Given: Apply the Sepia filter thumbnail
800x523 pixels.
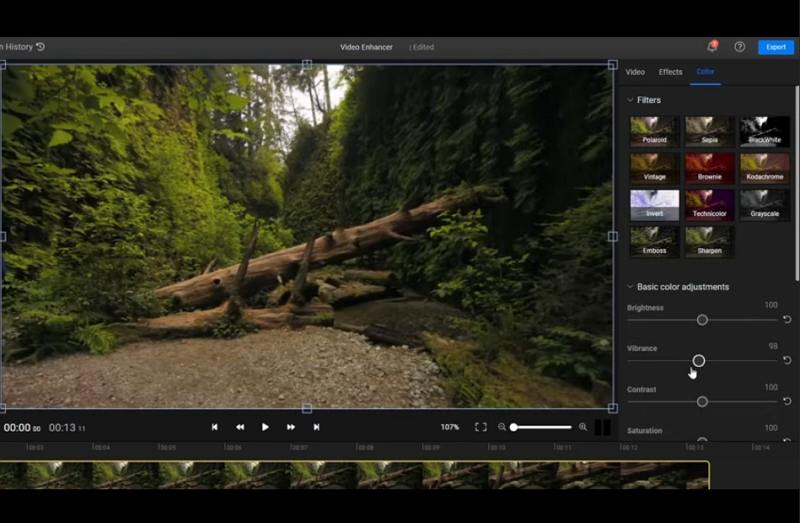Looking at the screenshot, I should coord(709,132).
